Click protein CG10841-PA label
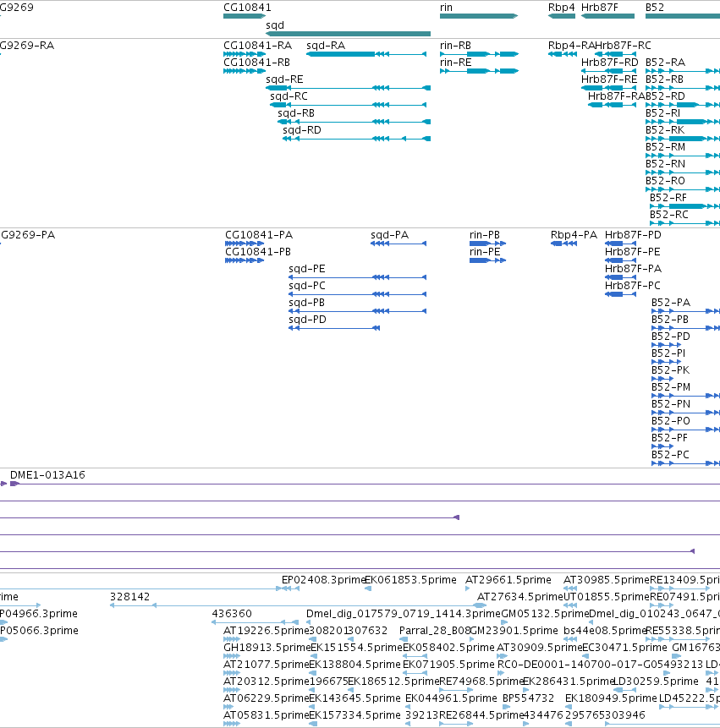The width and height of the screenshot is (720, 728). tap(259, 235)
